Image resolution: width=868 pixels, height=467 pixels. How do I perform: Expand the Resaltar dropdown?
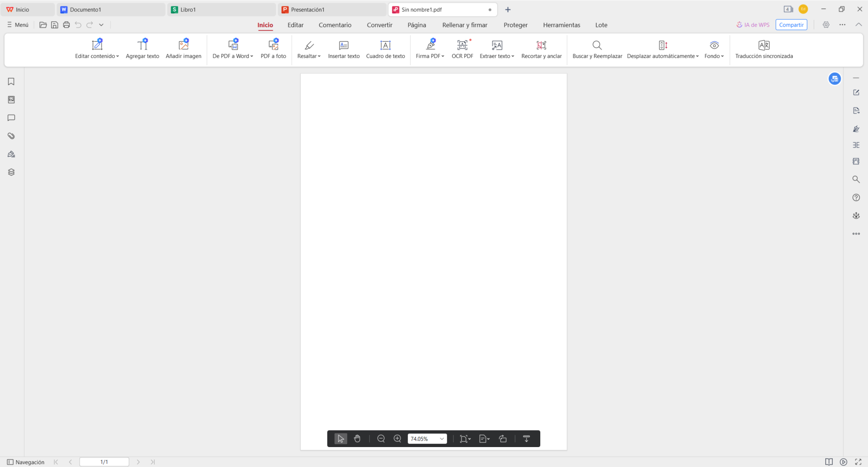coord(319,56)
